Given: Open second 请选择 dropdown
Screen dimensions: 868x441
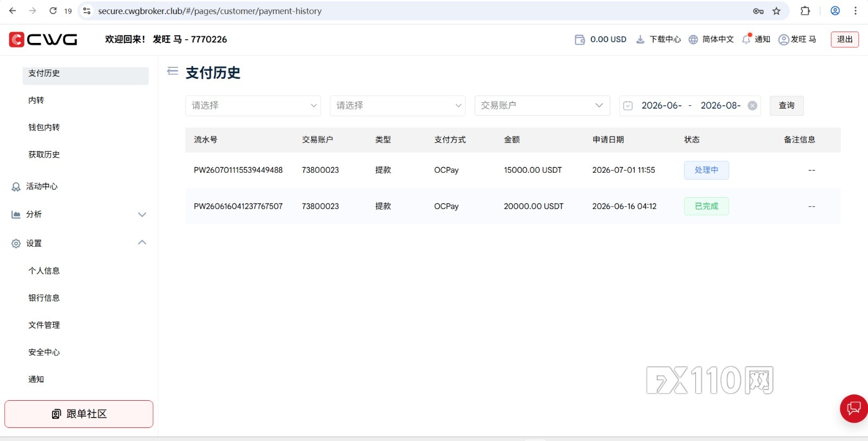Looking at the screenshot, I should pyautogui.click(x=398, y=106).
